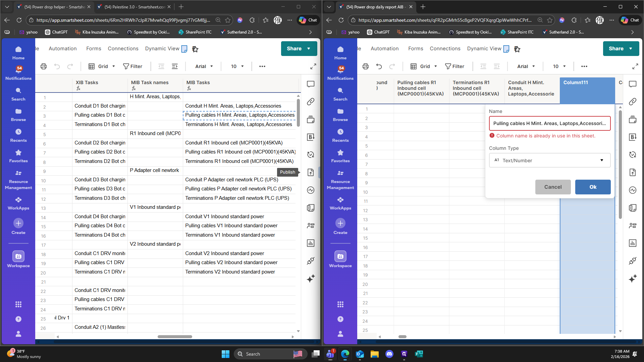Open Discord from the Windows taskbar
This screenshot has height=362, width=644.
(389, 354)
